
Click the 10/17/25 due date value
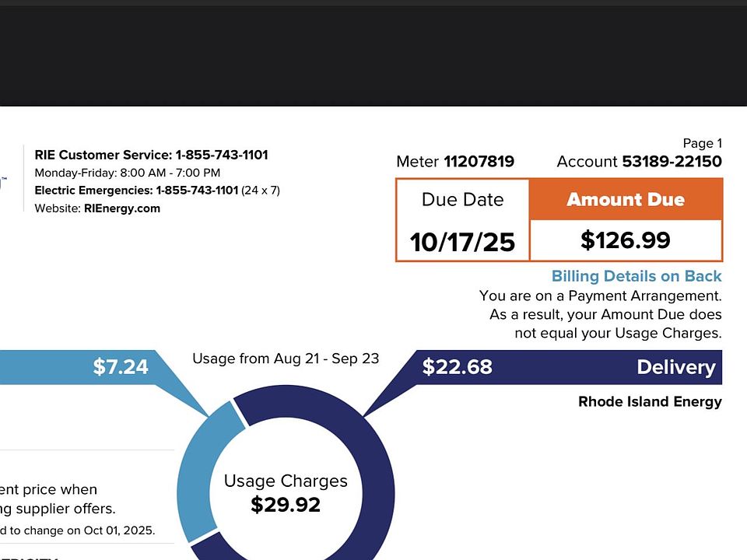tap(462, 242)
